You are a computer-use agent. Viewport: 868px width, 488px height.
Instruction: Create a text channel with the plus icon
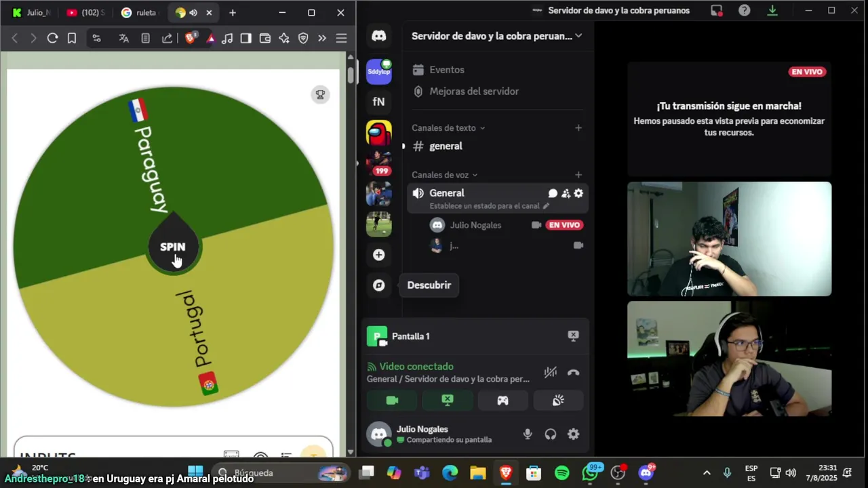[578, 128]
